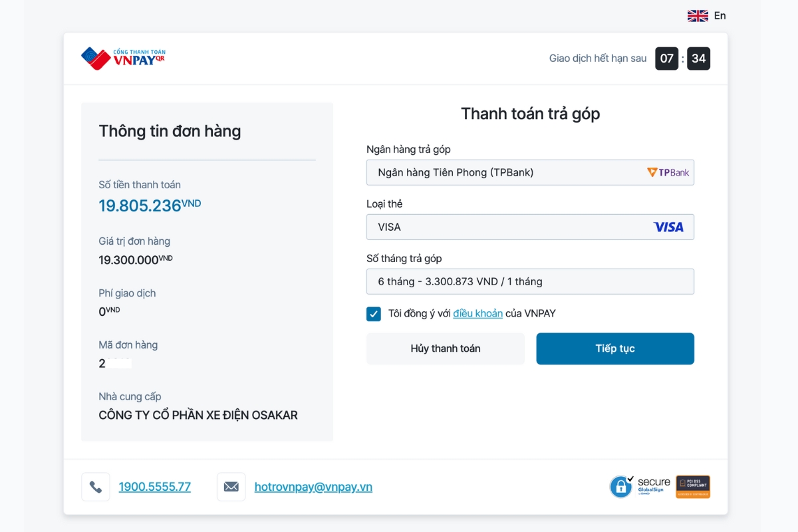The height and width of the screenshot is (532, 798).
Task: Click the hotrovnpay@vnpay.vn email link
Action: [313, 487]
